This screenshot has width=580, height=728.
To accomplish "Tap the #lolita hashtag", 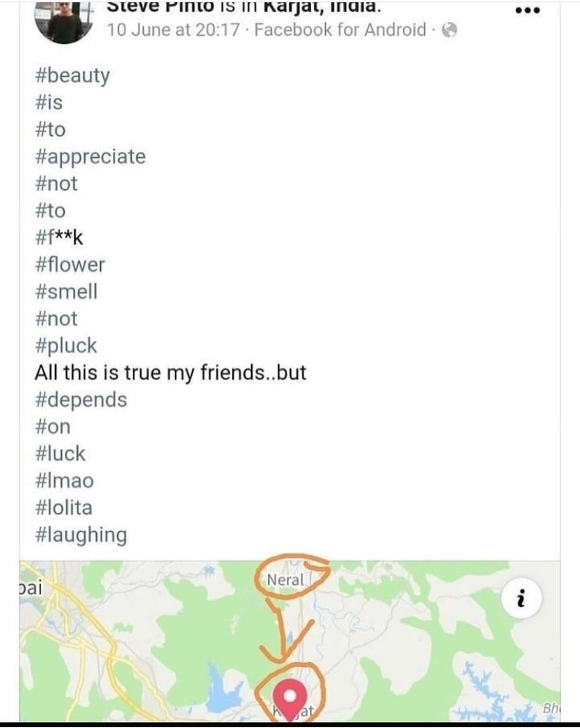I will tap(64, 508).
